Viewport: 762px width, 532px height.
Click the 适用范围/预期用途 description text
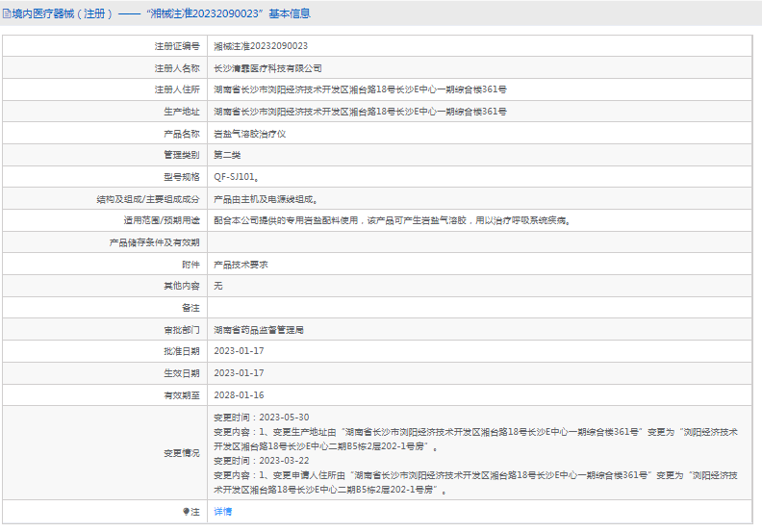pyautogui.click(x=392, y=220)
